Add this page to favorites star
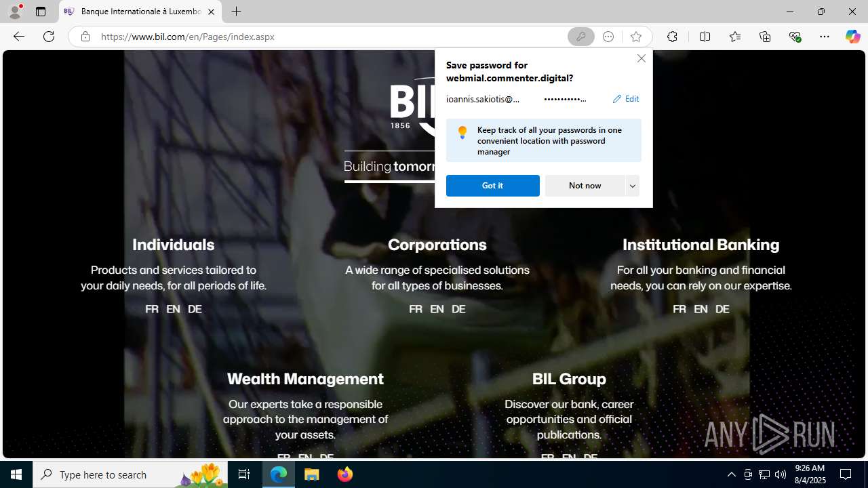 point(635,37)
